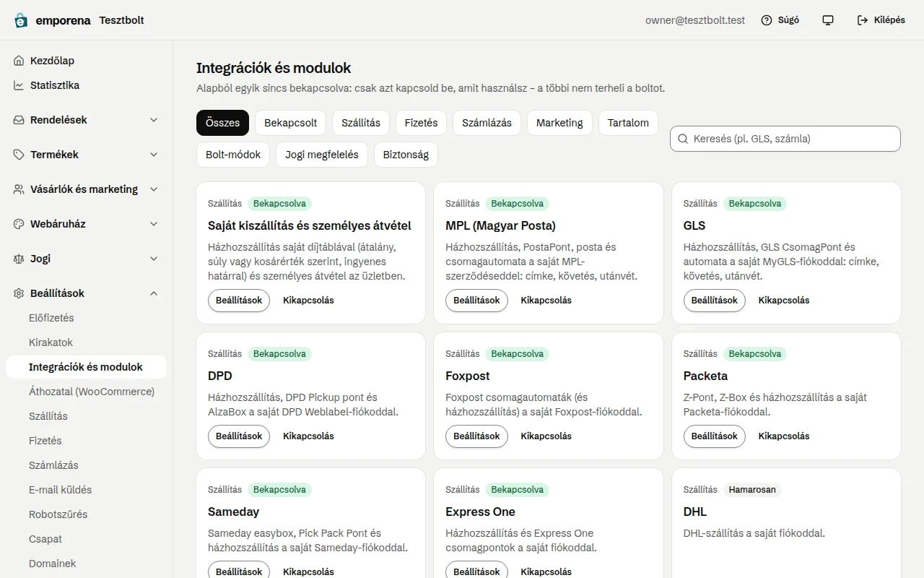Filter integrations by Szállítás tab
Viewport: 924px width, 578px height.
pos(361,123)
